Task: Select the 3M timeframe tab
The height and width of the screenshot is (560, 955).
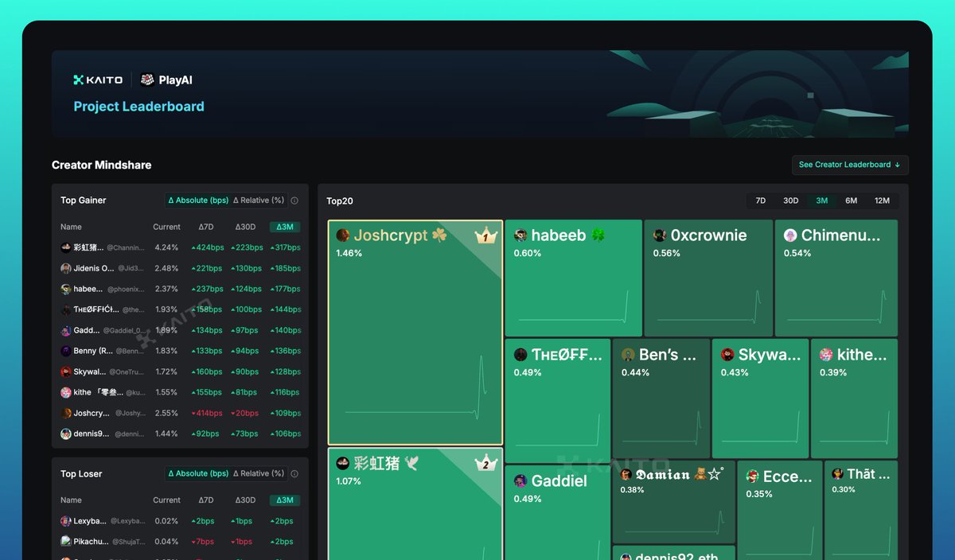Action: coord(822,200)
